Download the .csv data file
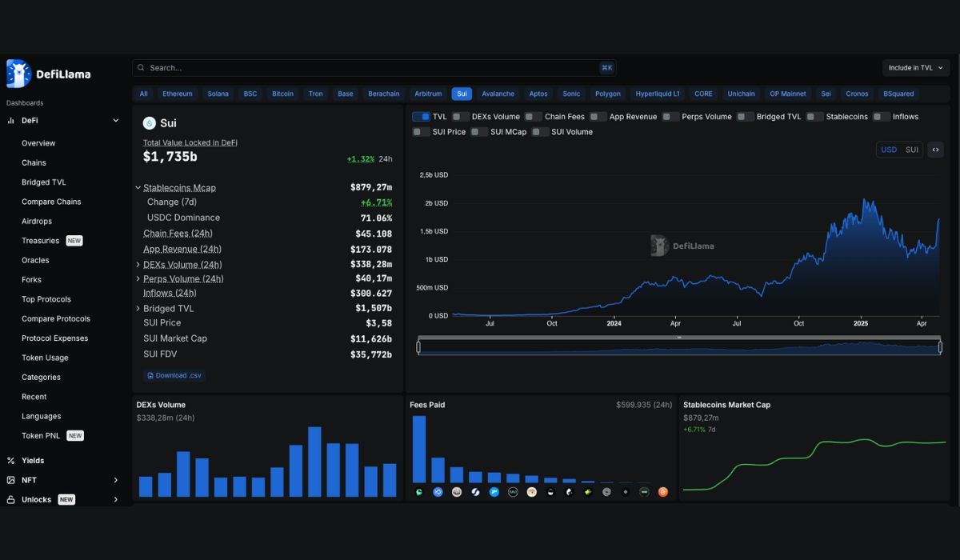960x560 pixels. pyautogui.click(x=174, y=375)
